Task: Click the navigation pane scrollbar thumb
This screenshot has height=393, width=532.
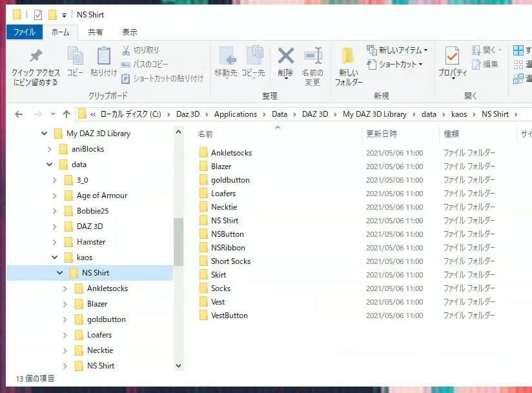Action: [178, 242]
